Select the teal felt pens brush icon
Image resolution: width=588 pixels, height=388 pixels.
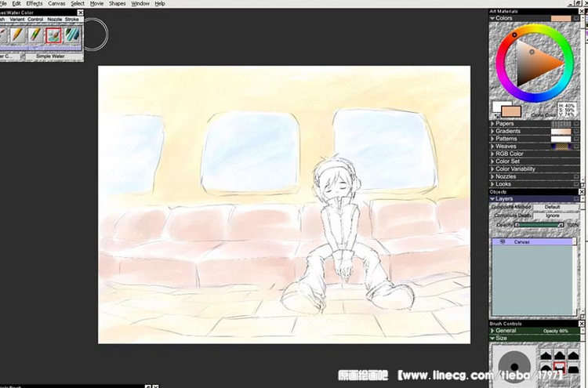(72, 35)
